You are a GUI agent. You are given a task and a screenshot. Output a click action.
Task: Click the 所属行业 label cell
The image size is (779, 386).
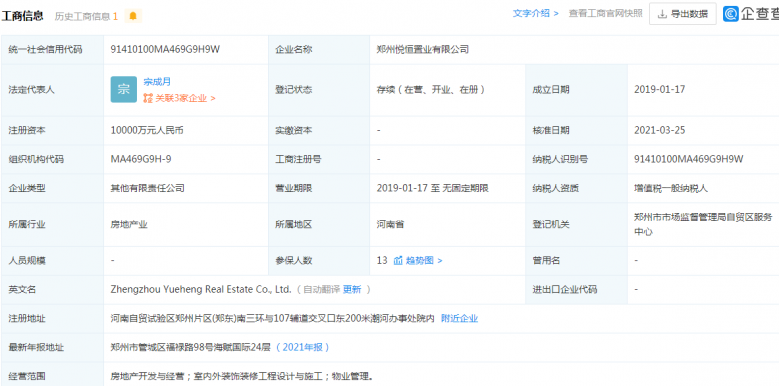pos(52,224)
